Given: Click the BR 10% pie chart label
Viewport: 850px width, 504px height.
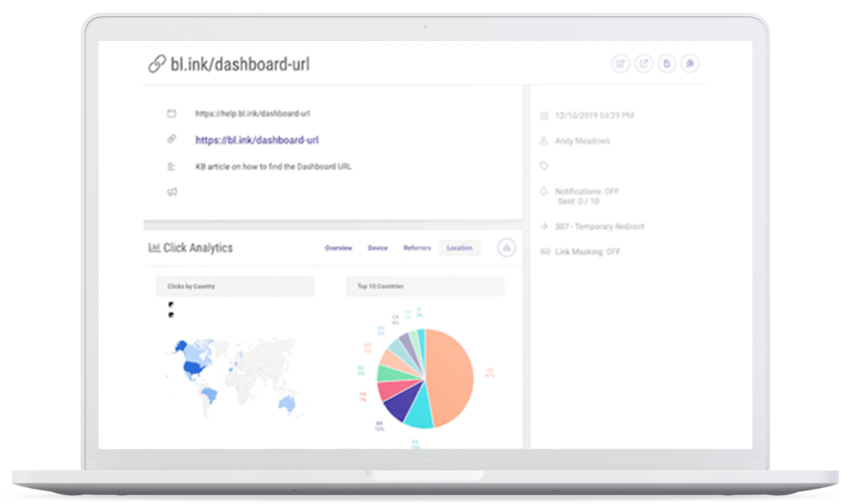Looking at the screenshot, I should point(380,427).
